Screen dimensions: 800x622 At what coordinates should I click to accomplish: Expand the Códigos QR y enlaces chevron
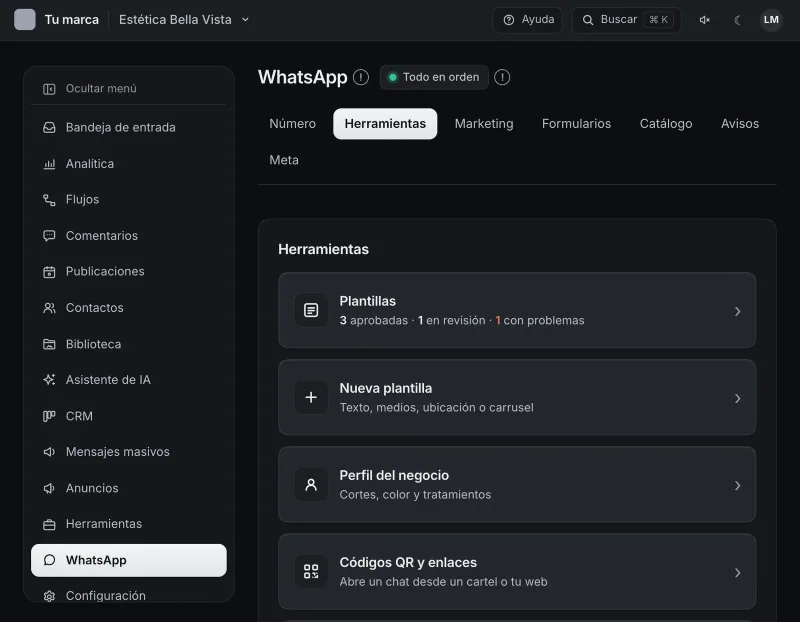tap(737, 573)
